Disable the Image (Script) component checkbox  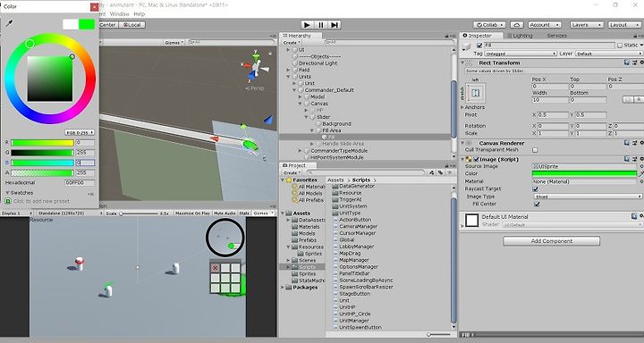[x=477, y=159]
